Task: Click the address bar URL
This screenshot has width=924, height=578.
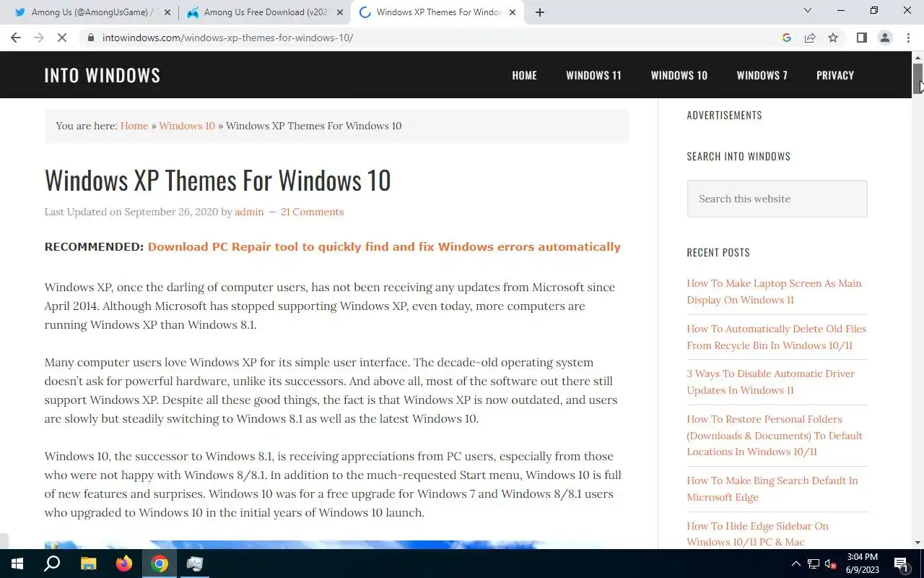Action: [x=227, y=38]
